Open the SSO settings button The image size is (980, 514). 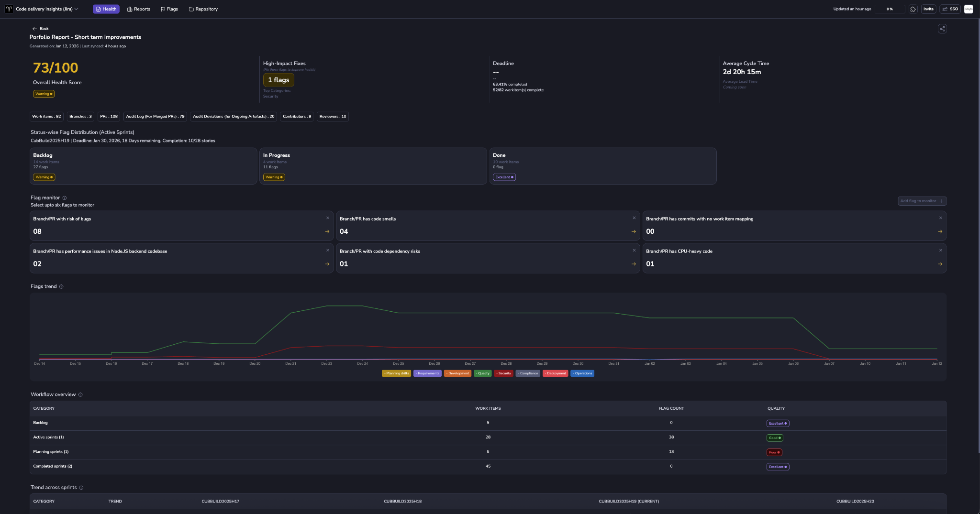pyautogui.click(x=950, y=9)
